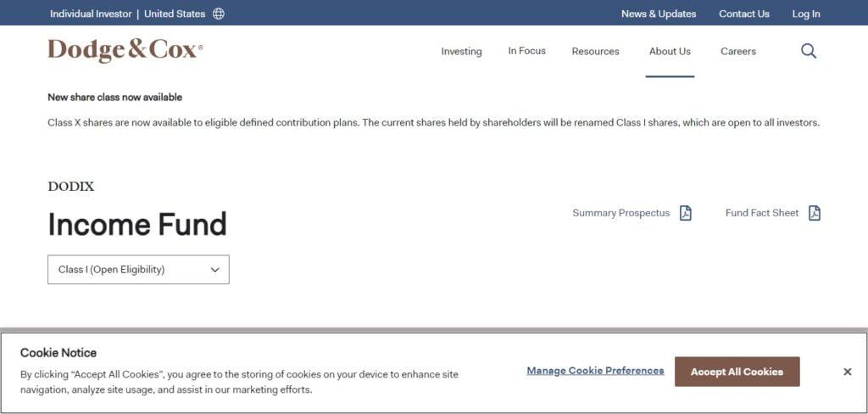
Task: Click the Fund Fact Sheet PDF icon
Action: (815, 213)
